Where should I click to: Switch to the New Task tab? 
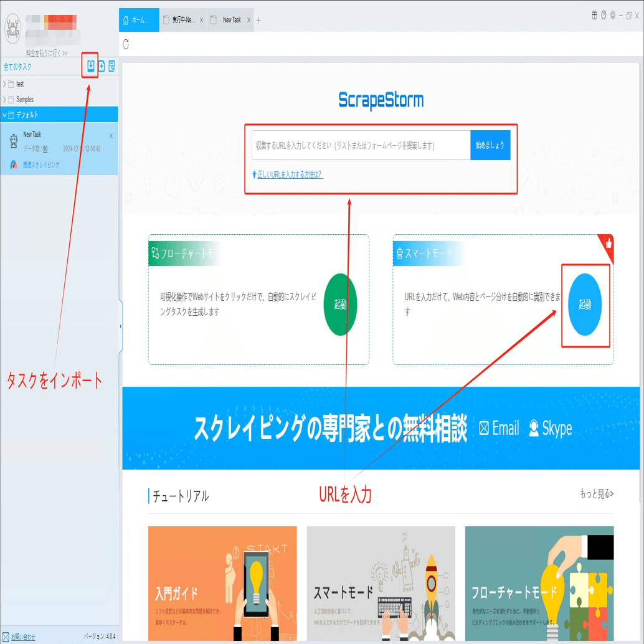click(230, 20)
